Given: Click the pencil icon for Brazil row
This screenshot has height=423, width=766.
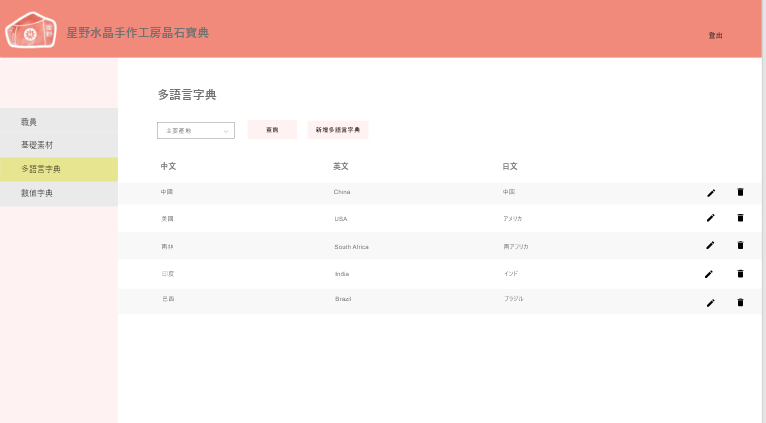Looking at the screenshot, I should point(711,302).
